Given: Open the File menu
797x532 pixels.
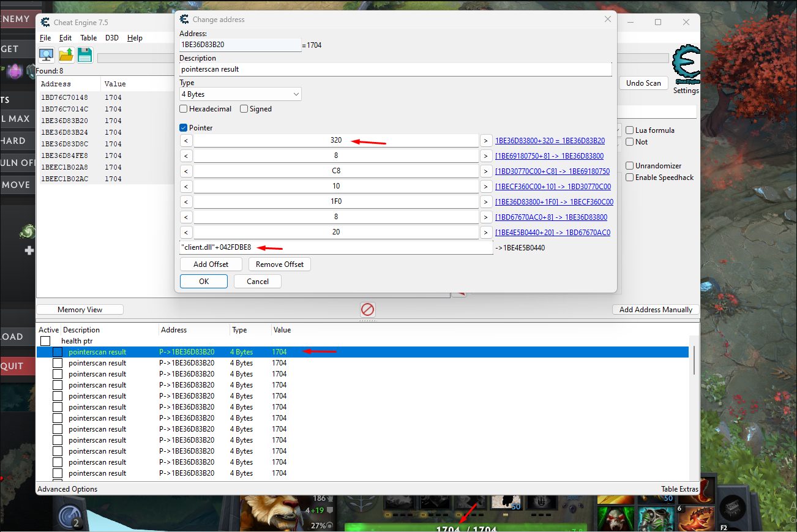Looking at the screenshot, I should [x=45, y=38].
